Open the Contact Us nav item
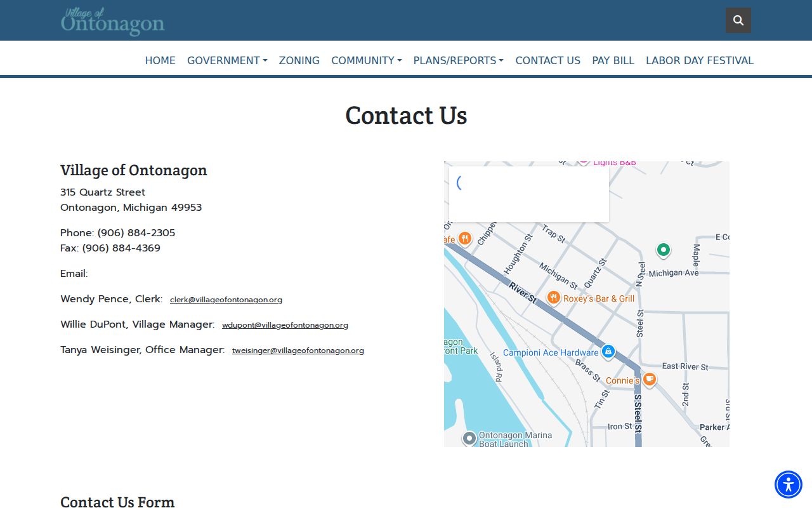This screenshot has width=812, height=508. [x=548, y=60]
